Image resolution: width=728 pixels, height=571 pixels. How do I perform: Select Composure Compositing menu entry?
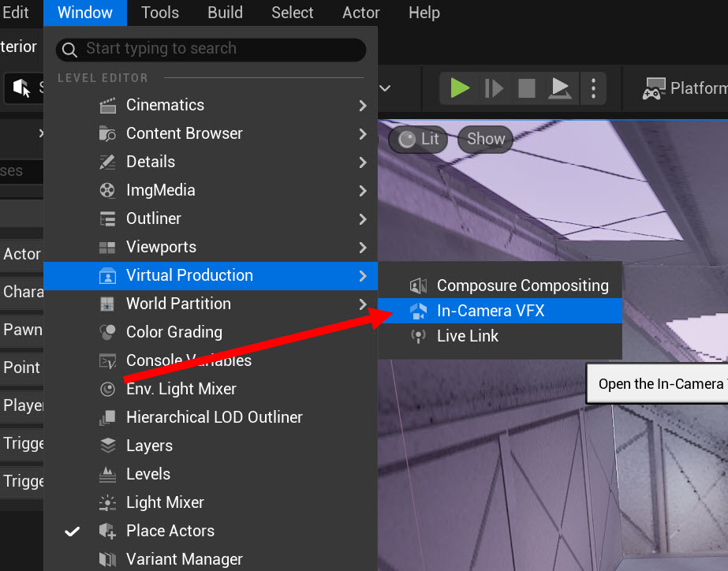pyautogui.click(x=500, y=286)
